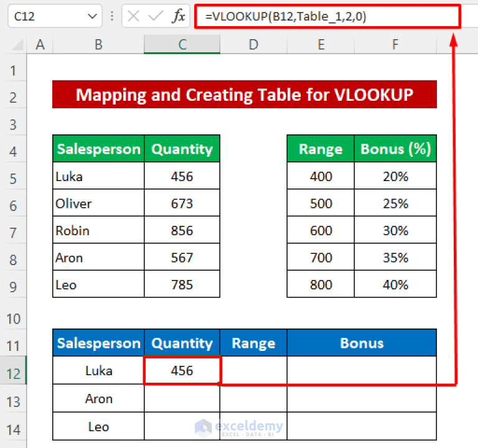Select row 11 header
The width and height of the screenshot is (478, 448).
(13, 343)
